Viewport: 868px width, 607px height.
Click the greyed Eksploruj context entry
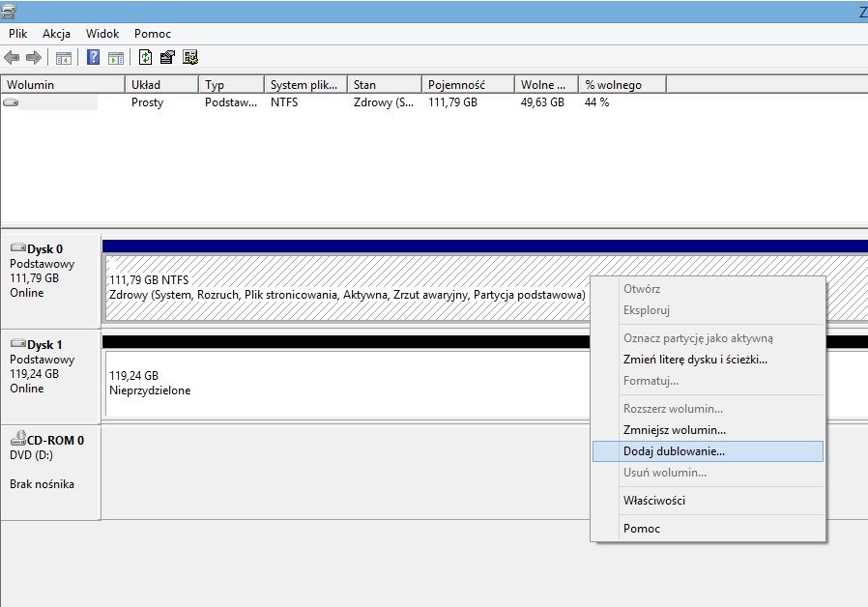point(708,310)
